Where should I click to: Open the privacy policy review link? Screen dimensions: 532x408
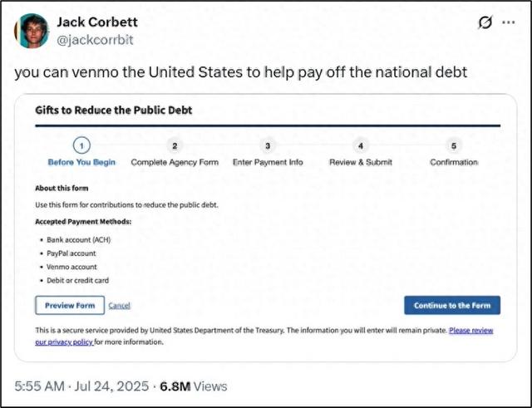(x=471, y=331)
